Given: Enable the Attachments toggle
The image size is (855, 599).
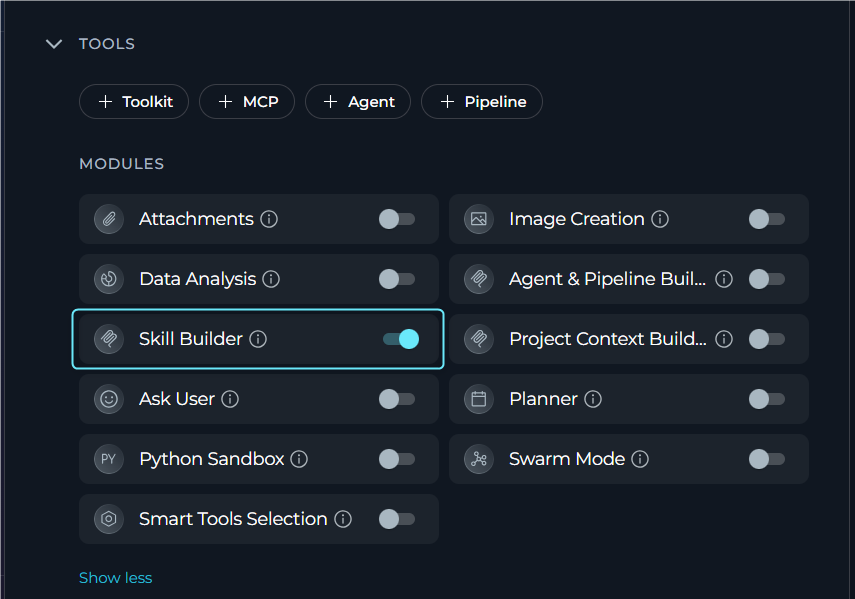Looking at the screenshot, I should pos(397,219).
